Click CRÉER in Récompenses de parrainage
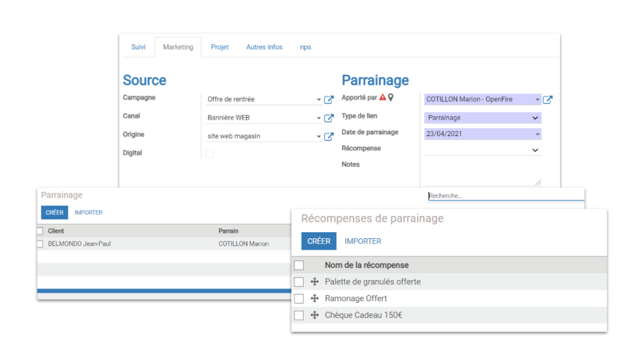This screenshot has height=358, width=644. click(x=319, y=241)
